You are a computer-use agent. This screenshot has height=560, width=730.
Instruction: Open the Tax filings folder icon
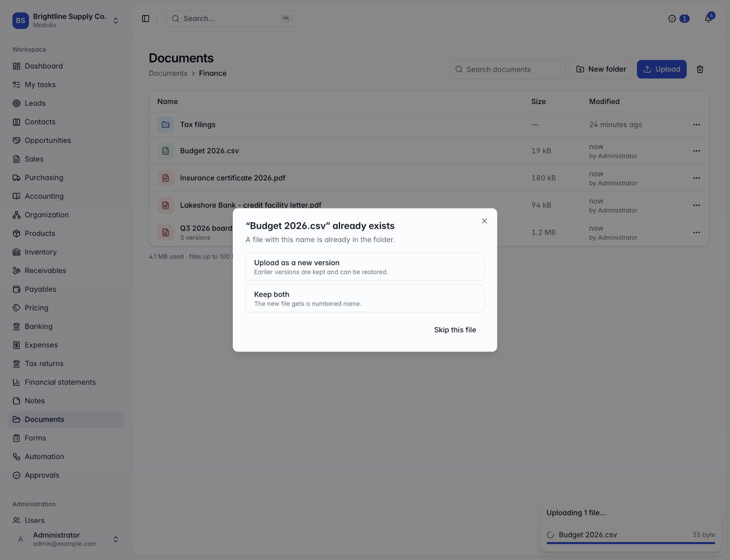tap(165, 125)
